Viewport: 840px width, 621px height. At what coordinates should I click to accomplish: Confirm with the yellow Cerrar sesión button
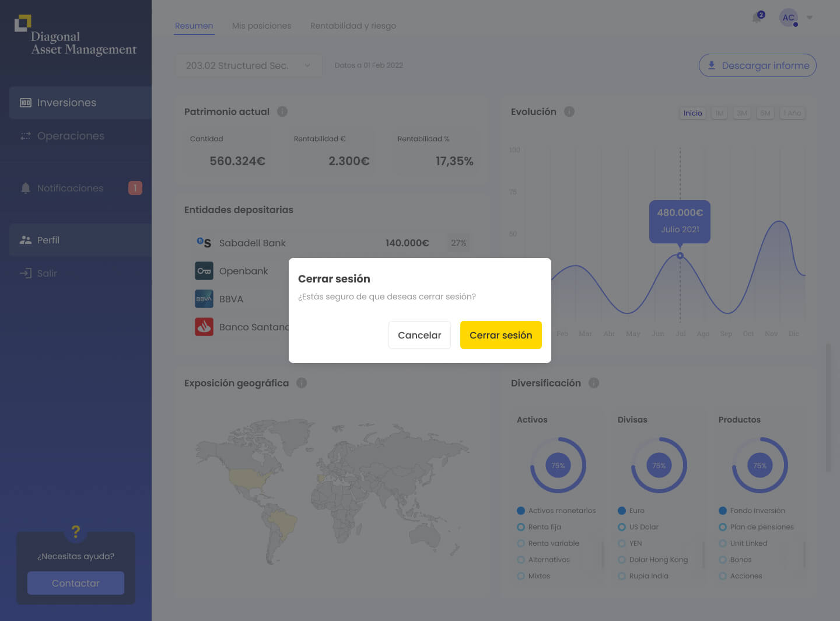(x=501, y=335)
